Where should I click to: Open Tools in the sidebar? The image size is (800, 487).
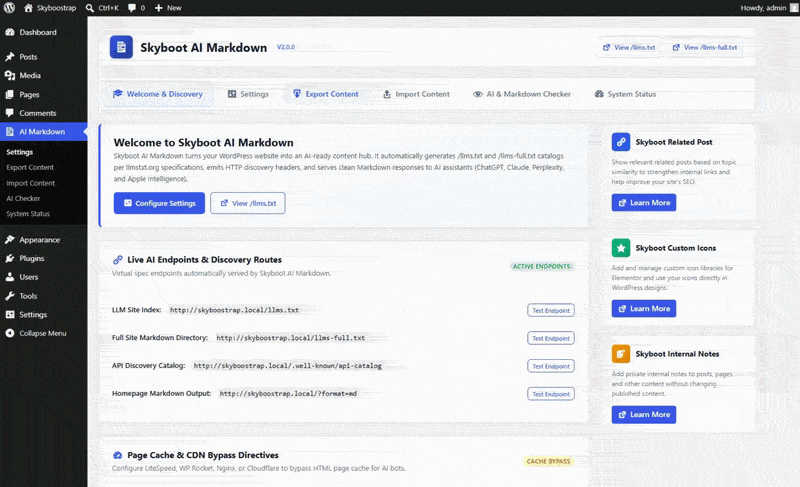43,296
